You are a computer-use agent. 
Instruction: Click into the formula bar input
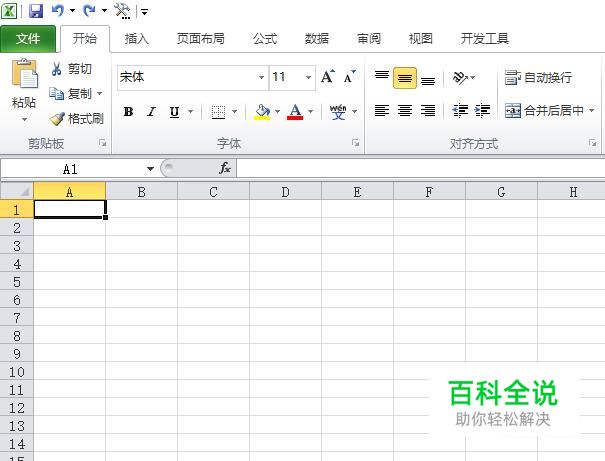[421, 169]
